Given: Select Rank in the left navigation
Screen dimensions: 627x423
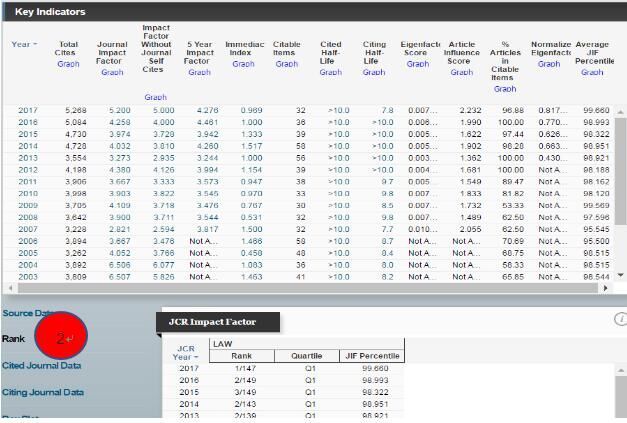Looking at the screenshot, I should [14, 339].
